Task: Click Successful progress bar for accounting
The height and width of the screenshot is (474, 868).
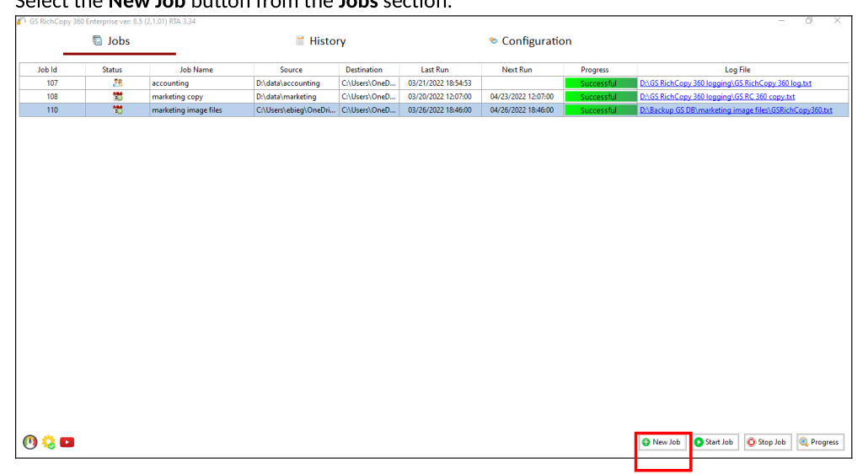Action: 600,83
